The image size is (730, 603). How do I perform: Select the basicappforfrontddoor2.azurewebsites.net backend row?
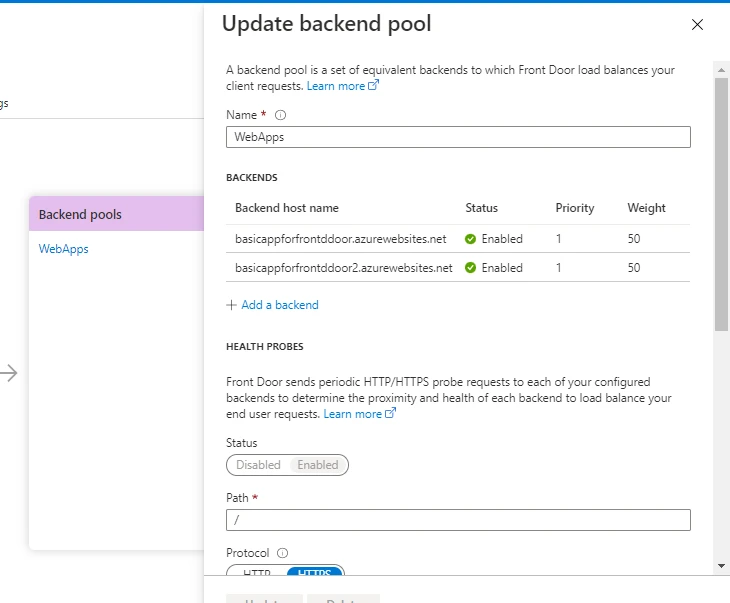pos(343,268)
